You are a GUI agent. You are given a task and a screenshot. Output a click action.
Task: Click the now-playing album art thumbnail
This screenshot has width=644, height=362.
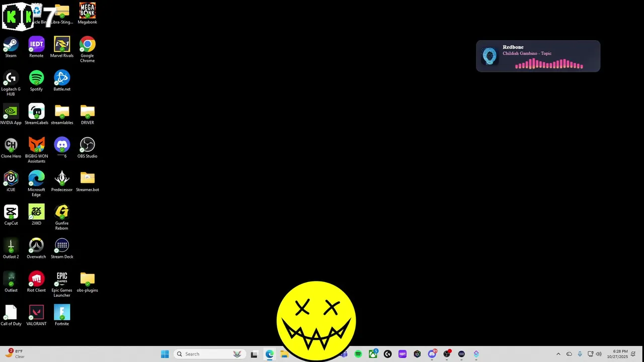(490, 56)
